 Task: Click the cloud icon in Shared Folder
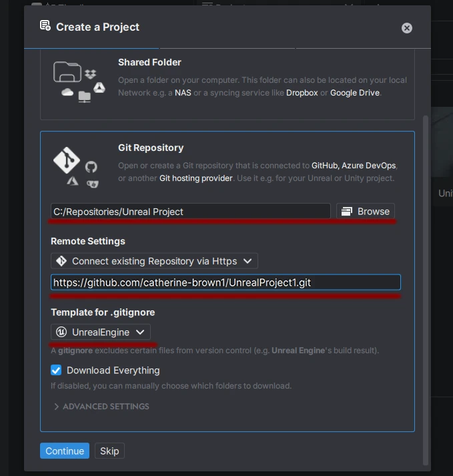coord(67,92)
